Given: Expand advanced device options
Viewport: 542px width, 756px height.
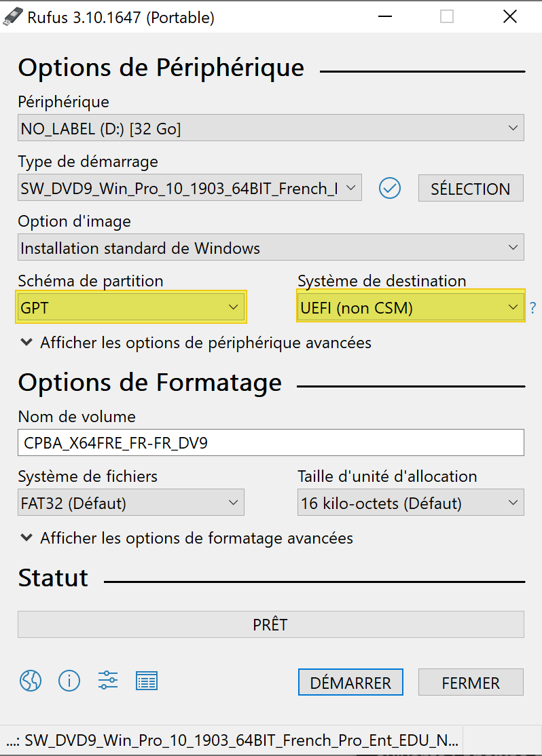Looking at the screenshot, I should (196, 343).
